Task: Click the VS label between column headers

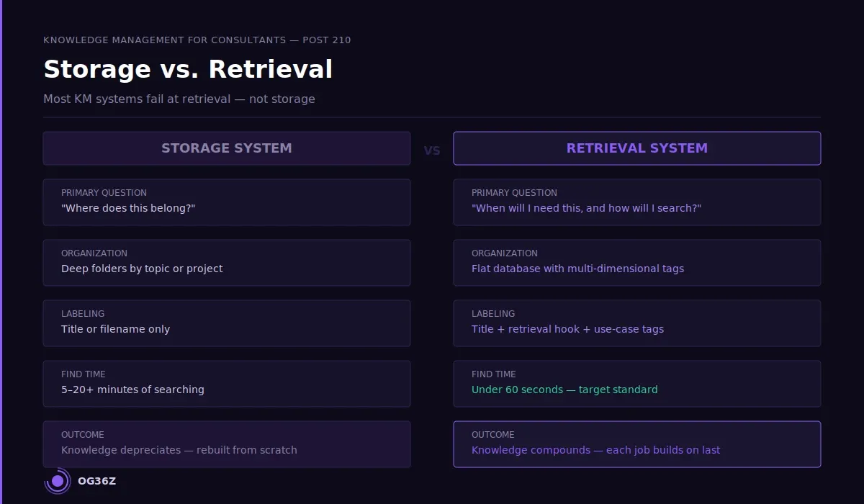Action: pyautogui.click(x=432, y=151)
